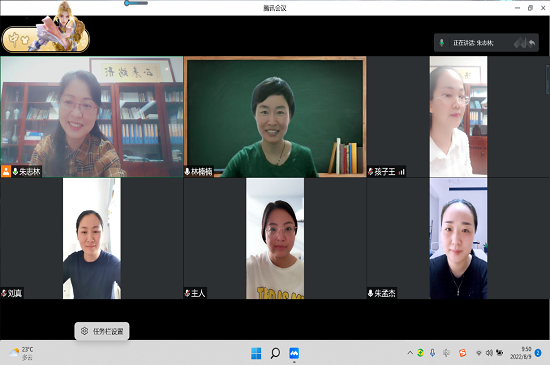Toggle the microphone icon beside 朱孟杰

click(x=370, y=293)
